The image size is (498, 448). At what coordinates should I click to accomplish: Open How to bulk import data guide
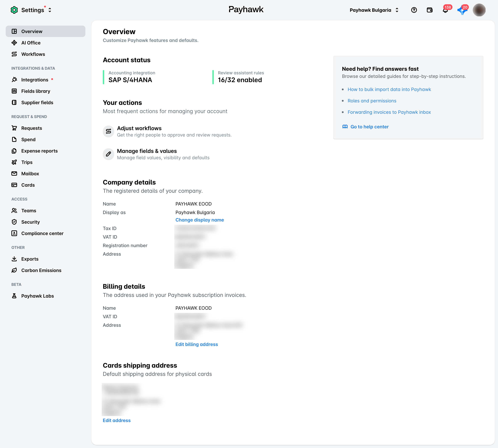[x=389, y=89]
